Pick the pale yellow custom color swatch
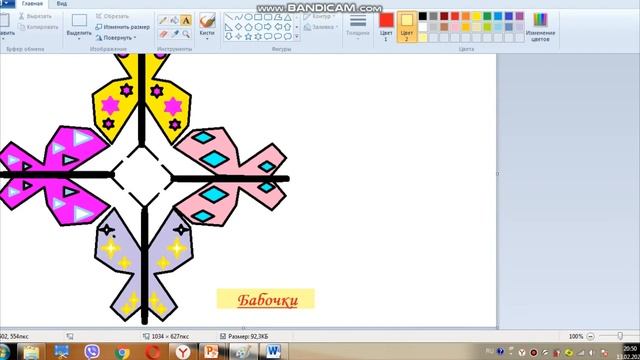 [423, 38]
